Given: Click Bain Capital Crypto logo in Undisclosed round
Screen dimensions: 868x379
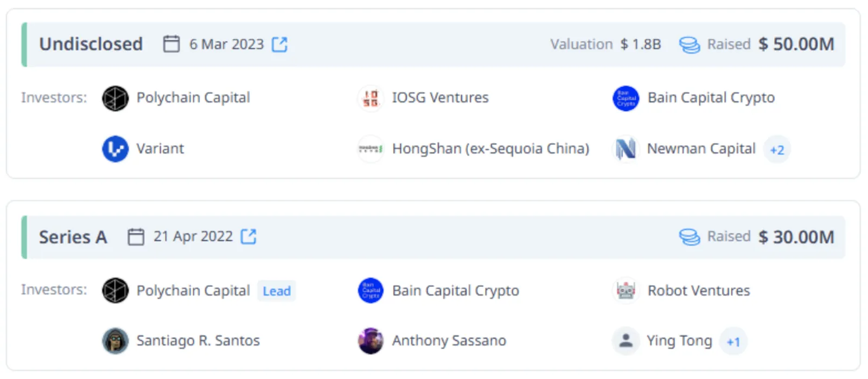Looking at the screenshot, I should tap(626, 98).
